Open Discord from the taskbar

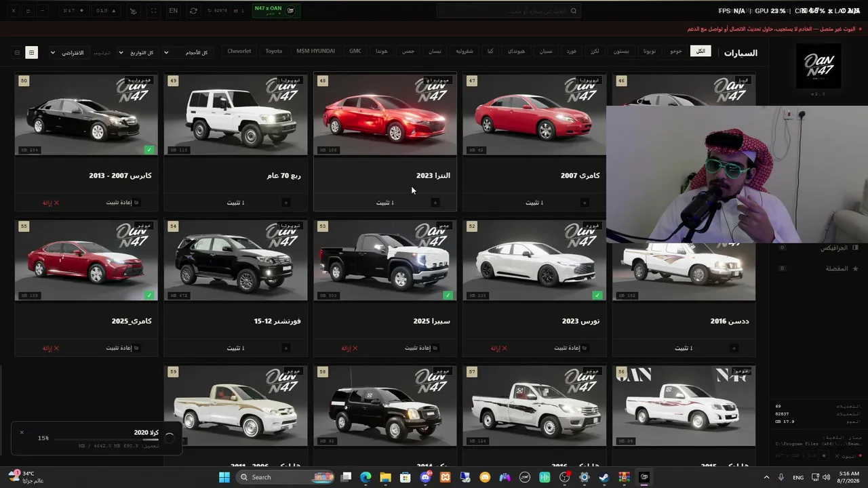click(x=425, y=477)
